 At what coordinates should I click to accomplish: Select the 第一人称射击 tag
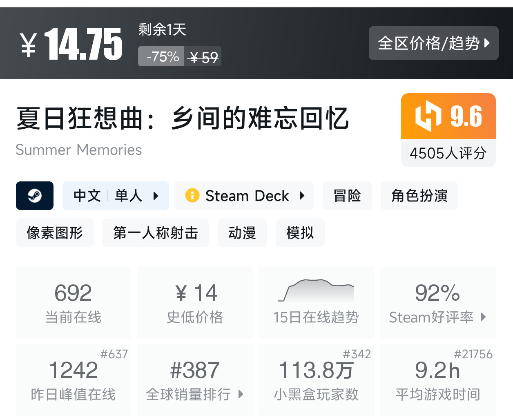pyautogui.click(x=155, y=233)
